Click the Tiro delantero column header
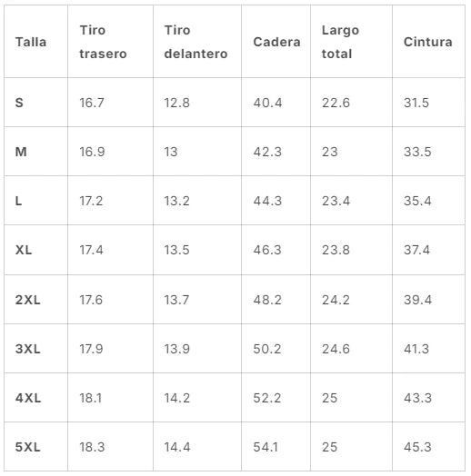 195,42
